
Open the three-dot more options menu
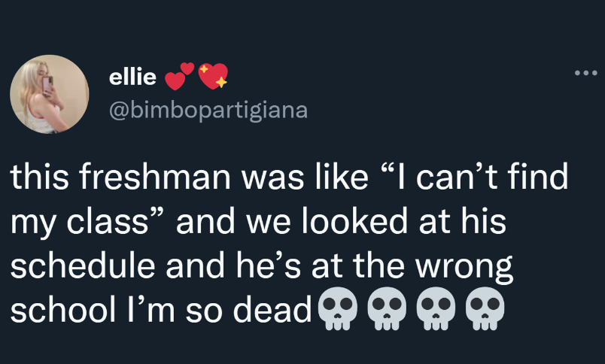coord(584,74)
